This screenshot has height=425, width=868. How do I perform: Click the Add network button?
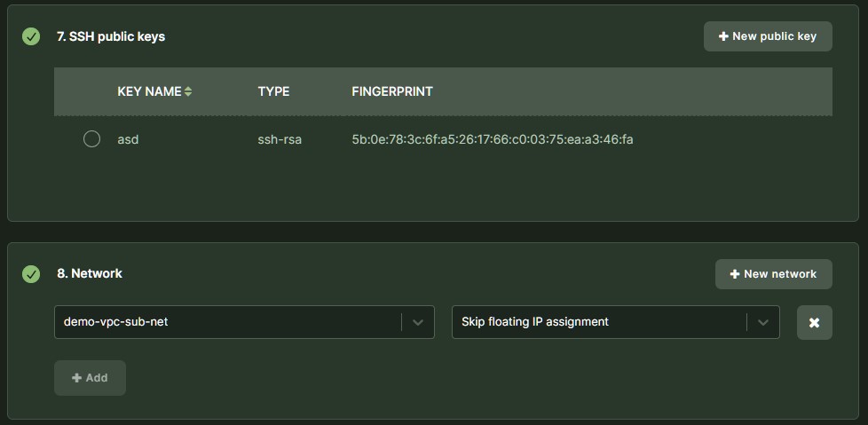90,378
